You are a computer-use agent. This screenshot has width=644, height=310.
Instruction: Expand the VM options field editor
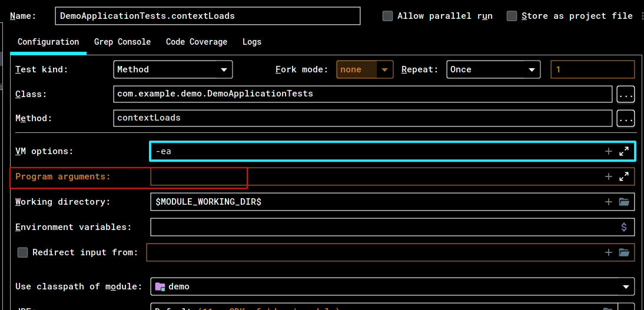point(624,152)
